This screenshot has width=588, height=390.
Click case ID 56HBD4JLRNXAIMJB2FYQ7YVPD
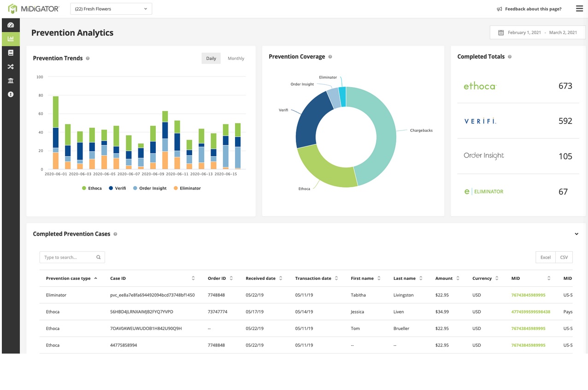[x=141, y=312]
